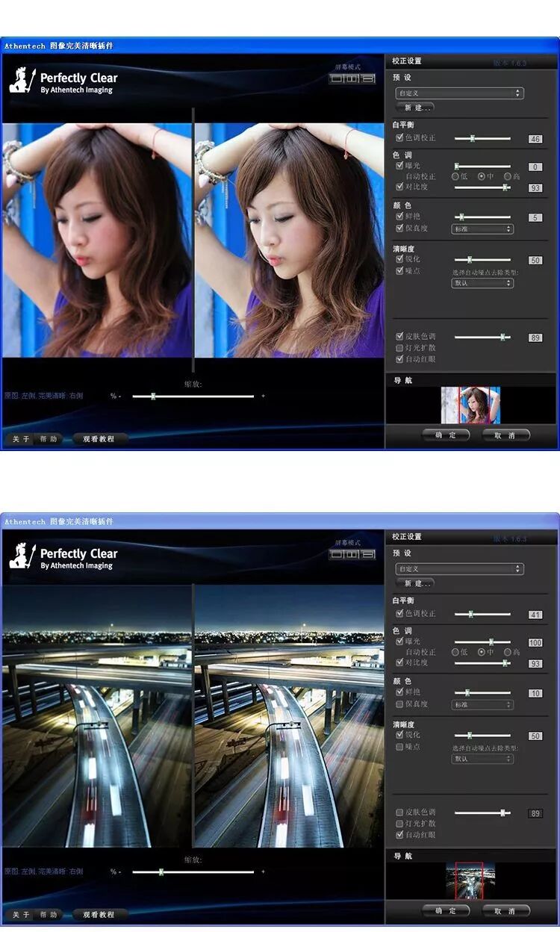Uncheck 皮肤色调 in the portrait window
The image size is (560, 932).
tap(399, 337)
